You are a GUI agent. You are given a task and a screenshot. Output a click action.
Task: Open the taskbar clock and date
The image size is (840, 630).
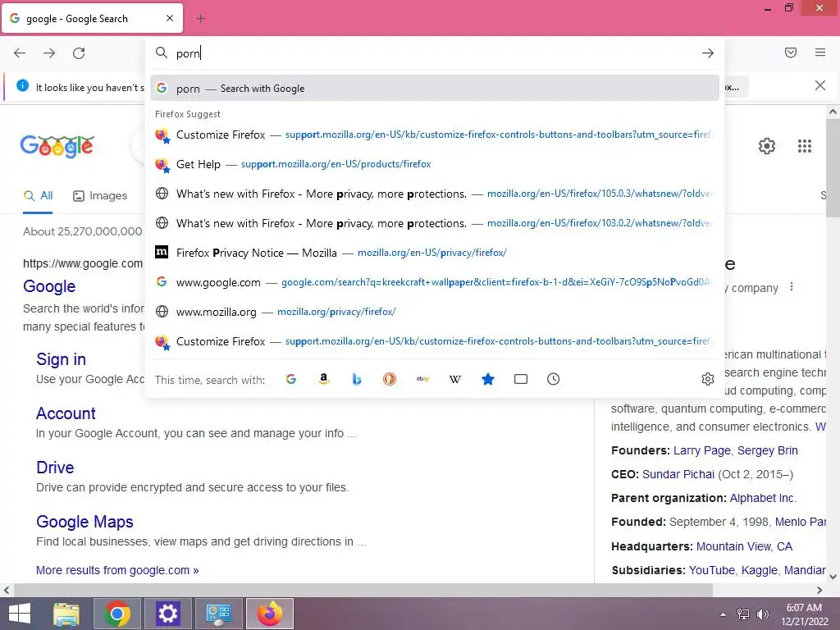[804, 614]
